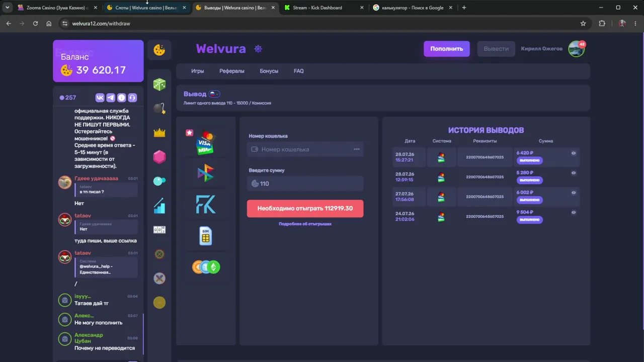The image size is (644, 362).
Task: Reload the page in the browser
Action: tap(35, 23)
